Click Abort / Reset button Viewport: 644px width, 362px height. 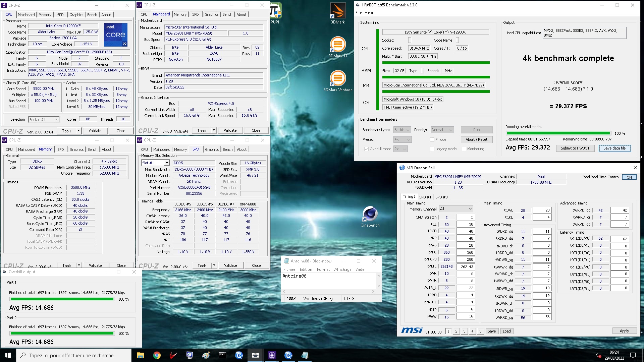476,139
